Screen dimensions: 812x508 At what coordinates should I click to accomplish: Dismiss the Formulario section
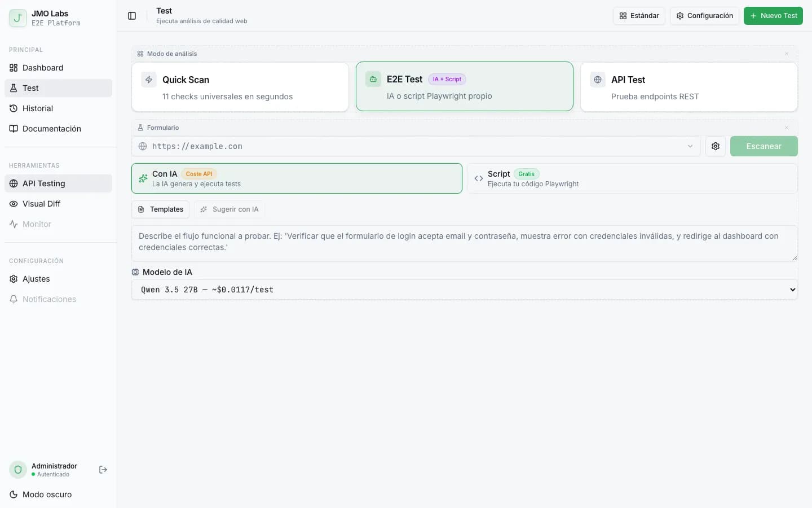click(787, 128)
